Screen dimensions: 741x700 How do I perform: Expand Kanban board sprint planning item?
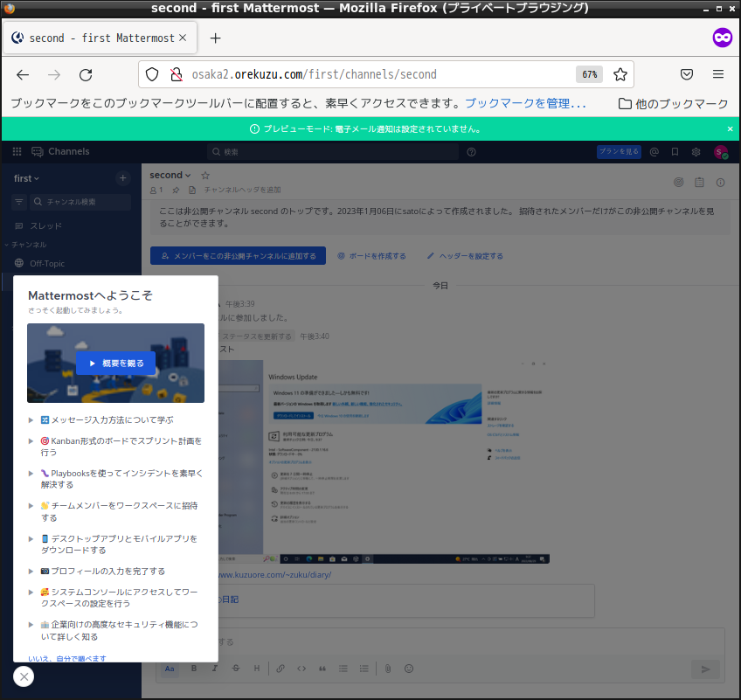point(115,447)
